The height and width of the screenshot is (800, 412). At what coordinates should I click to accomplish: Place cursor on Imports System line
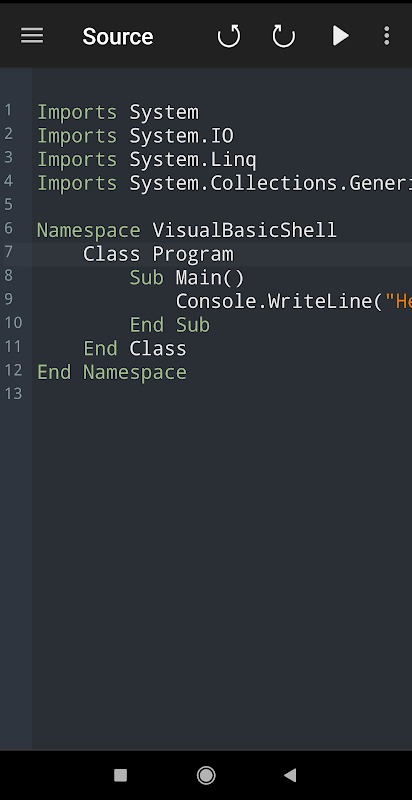(118, 112)
